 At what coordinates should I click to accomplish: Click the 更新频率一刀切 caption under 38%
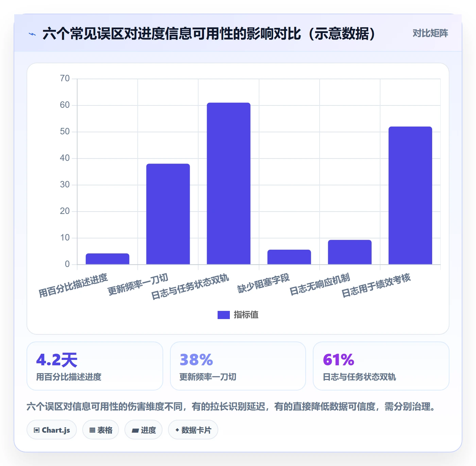[x=208, y=377]
